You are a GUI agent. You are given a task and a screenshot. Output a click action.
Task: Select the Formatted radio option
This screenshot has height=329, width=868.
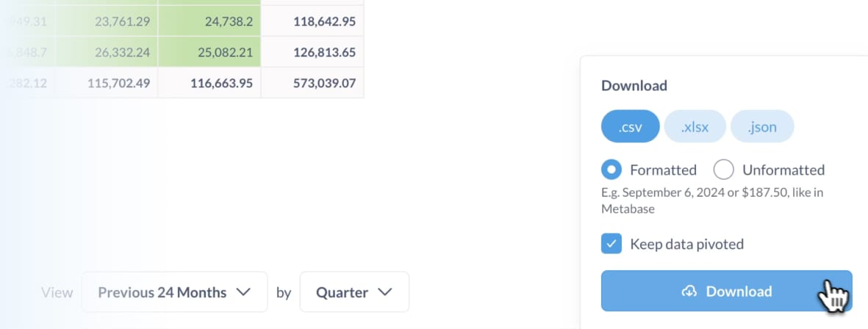tap(611, 170)
